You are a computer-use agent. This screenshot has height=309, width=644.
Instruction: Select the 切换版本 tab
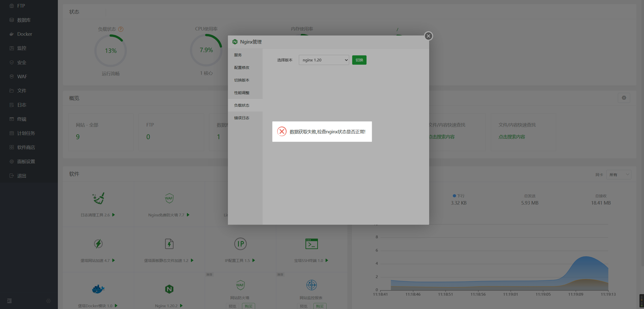pos(245,80)
